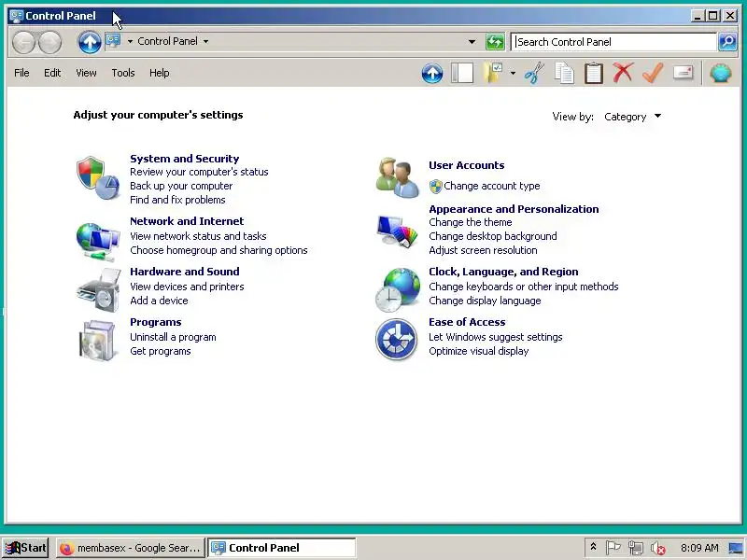Open the View menu
Image resolution: width=747 pixels, height=560 pixels.
pyautogui.click(x=86, y=73)
